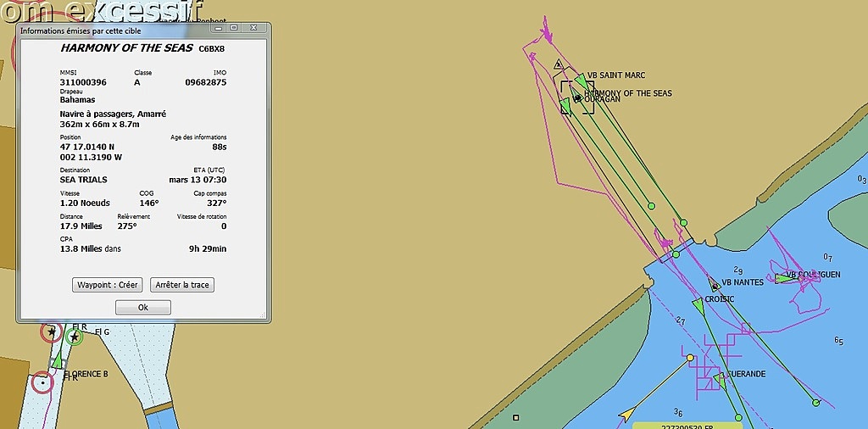Click the VB POULIGUEN vessel triangle

pos(785,278)
